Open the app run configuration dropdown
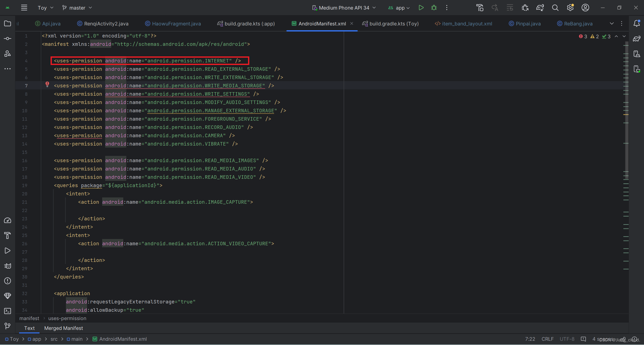The height and width of the screenshot is (345, 644). pyautogui.click(x=399, y=8)
